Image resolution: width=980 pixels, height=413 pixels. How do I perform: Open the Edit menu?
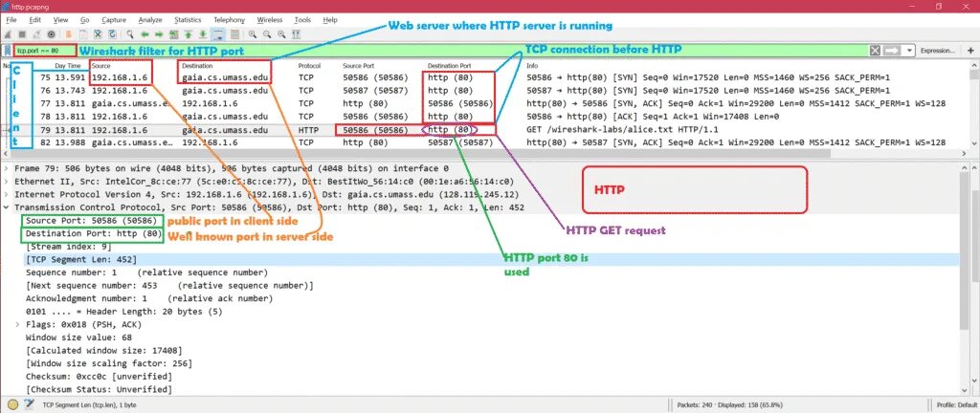(x=35, y=20)
